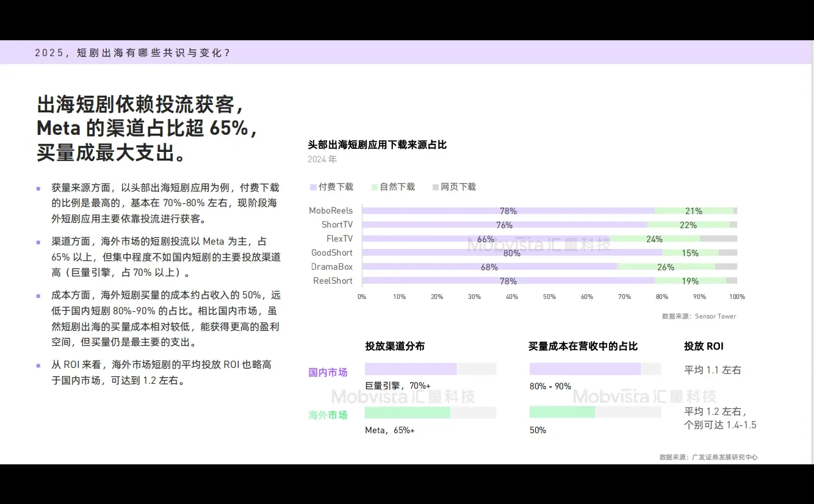Click the 头部出海短剧应用下载来源占比 chart title
The image size is (814, 504).
[376, 145]
